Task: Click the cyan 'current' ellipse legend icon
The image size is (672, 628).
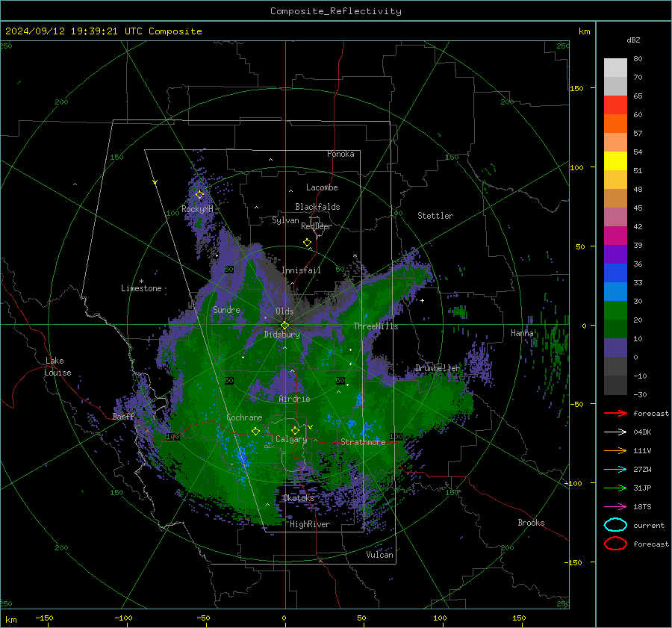Action: (x=615, y=525)
